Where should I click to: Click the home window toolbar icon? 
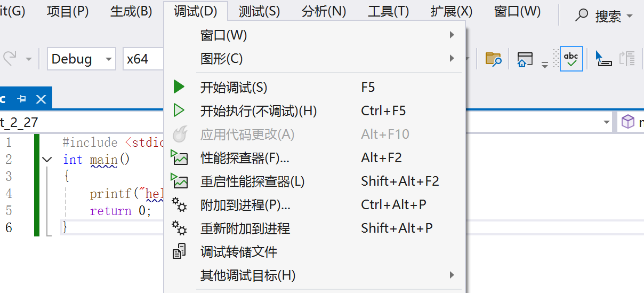pyautogui.click(x=525, y=59)
